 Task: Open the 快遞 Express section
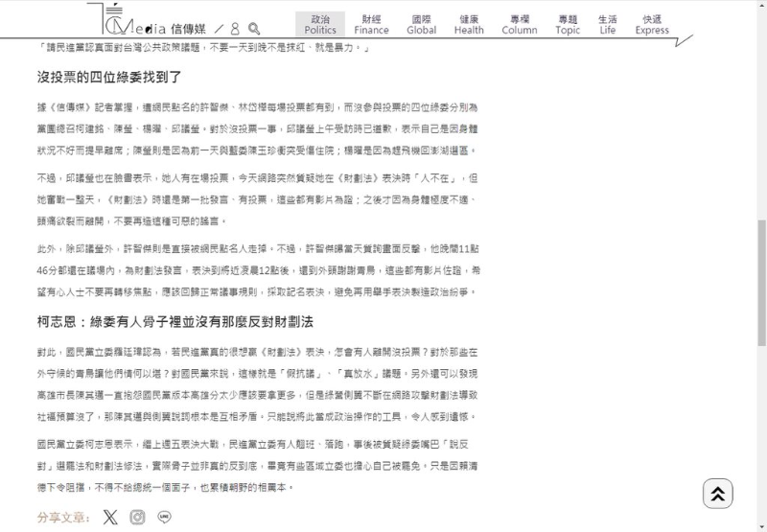click(652, 24)
